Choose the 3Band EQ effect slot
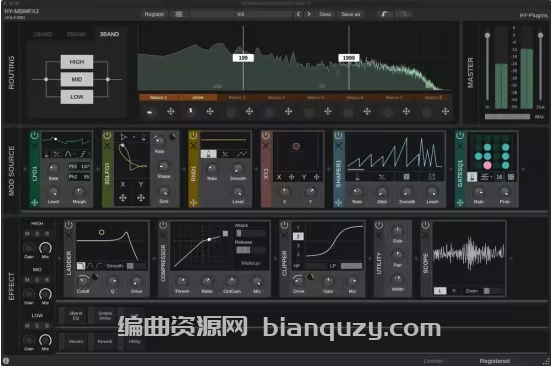Screen dimensions: 552x366 [x=76, y=316]
